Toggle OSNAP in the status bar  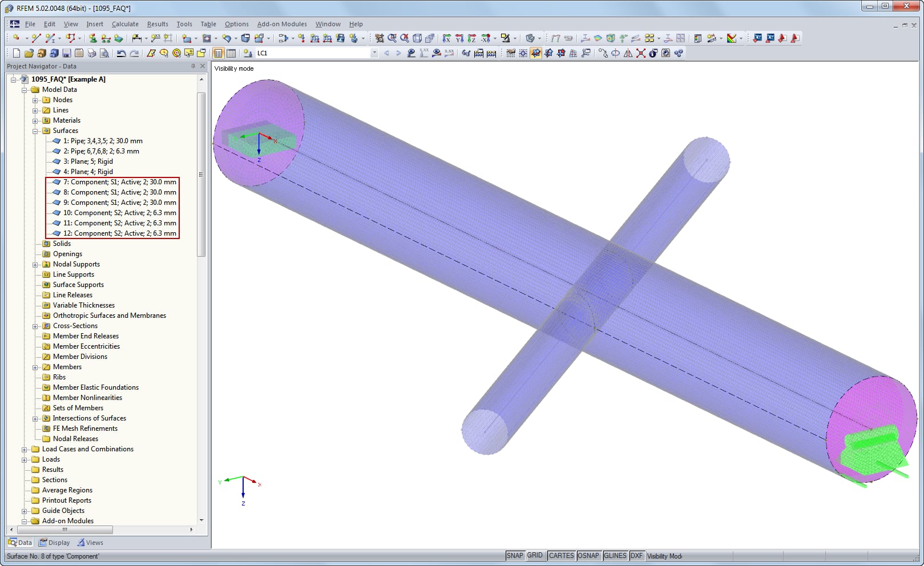588,555
